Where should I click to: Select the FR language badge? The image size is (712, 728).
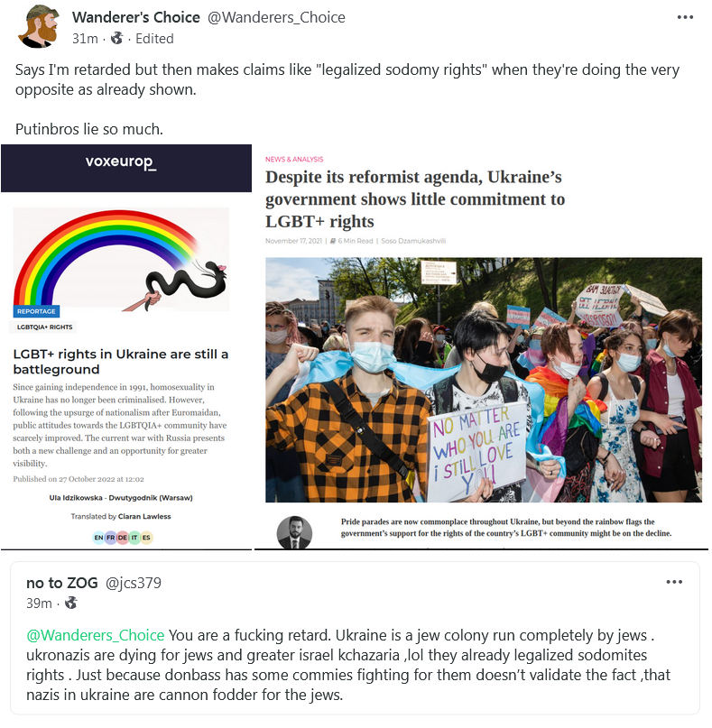click(110, 538)
